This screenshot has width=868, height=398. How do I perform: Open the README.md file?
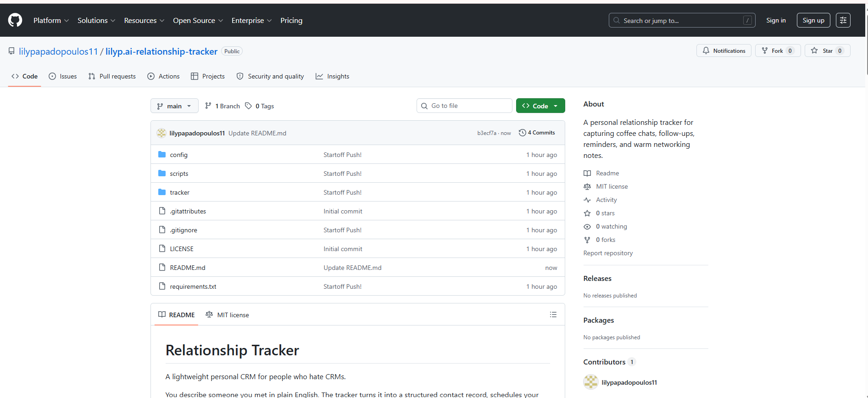click(188, 268)
